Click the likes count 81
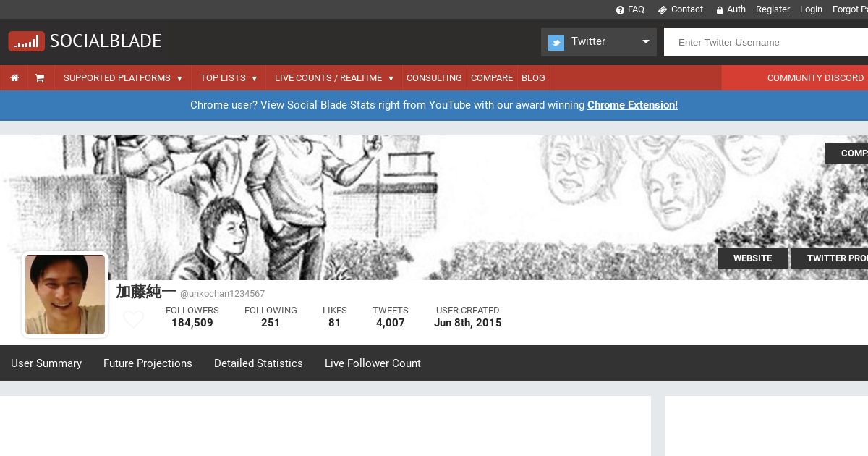 tap(334, 323)
